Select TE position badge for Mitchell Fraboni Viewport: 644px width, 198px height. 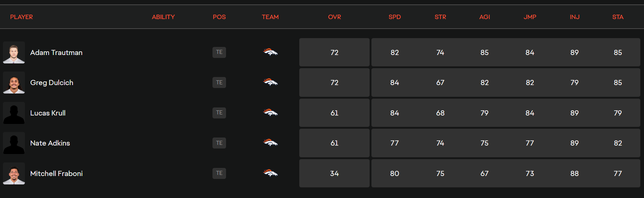[219, 173]
